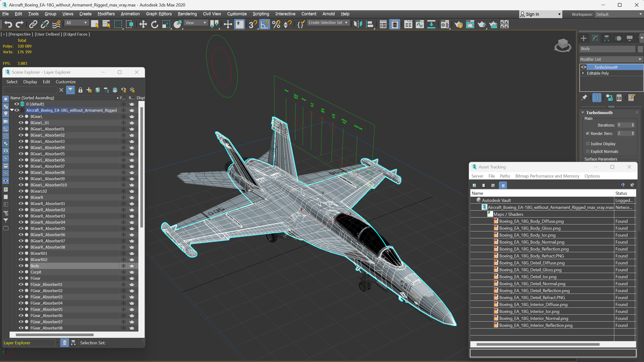Activate the Select and Move tool
The width and height of the screenshot is (644, 362).
[143, 24]
